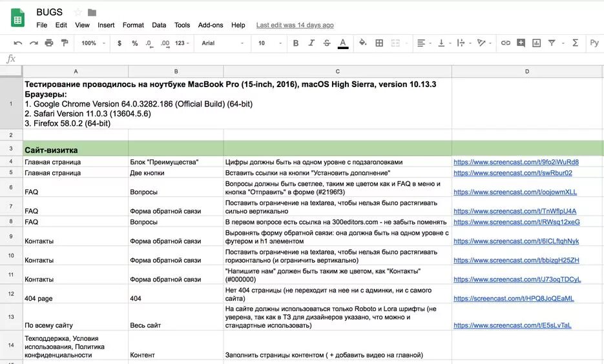The height and width of the screenshot is (364, 604).
Task: Select cell 'Две кнопки'
Action: [176, 172]
